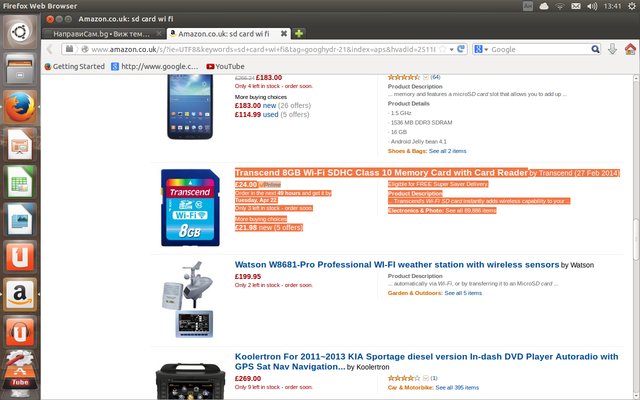The width and height of the screenshot is (640, 400).
Task: Open LibreOffice Calc in the launcher
Action: (20, 181)
